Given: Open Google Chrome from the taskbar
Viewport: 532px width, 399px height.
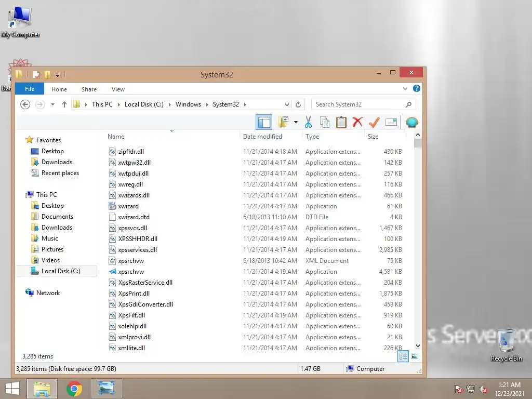Looking at the screenshot, I should coord(74,389).
